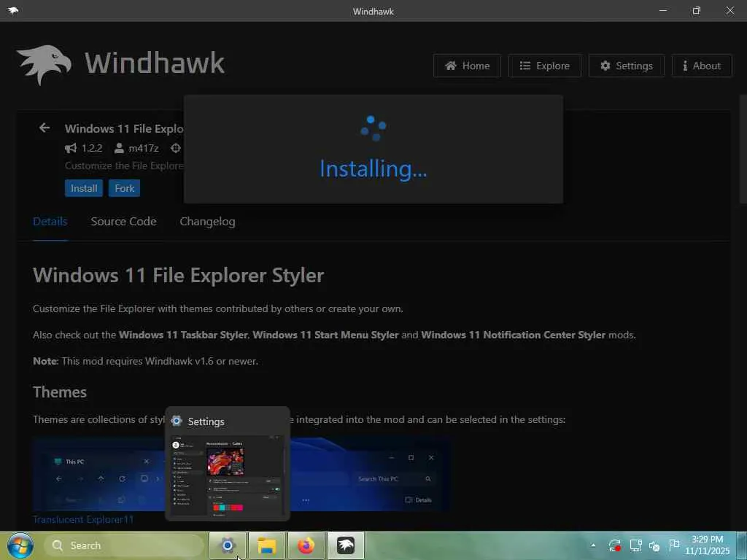Click the author person icon

pos(119,149)
